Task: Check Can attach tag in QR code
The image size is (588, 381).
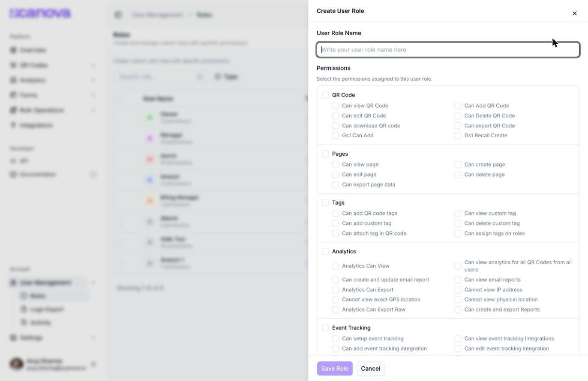Action: pos(335,233)
